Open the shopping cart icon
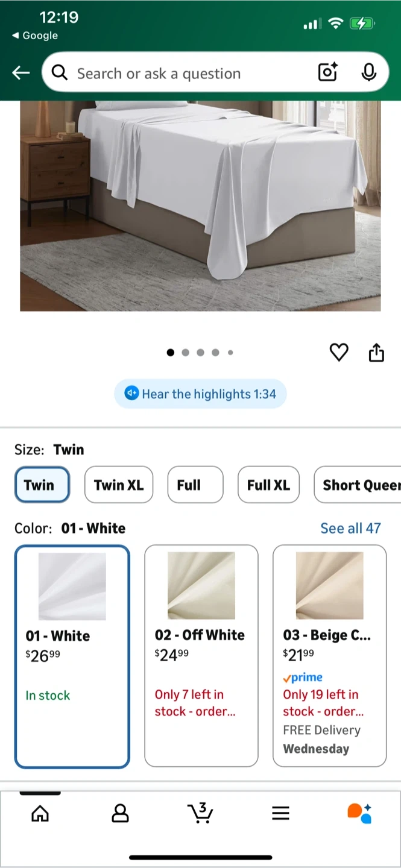The image size is (401, 868). tap(200, 813)
